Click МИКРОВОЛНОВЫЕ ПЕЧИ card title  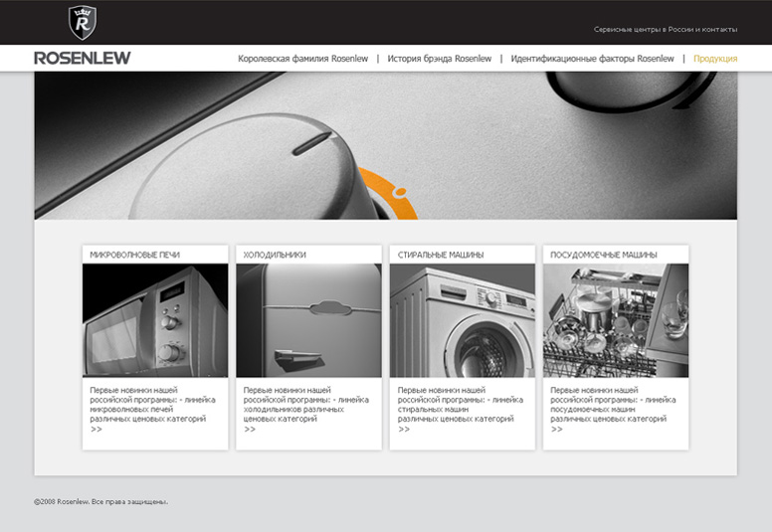[x=134, y=255]
